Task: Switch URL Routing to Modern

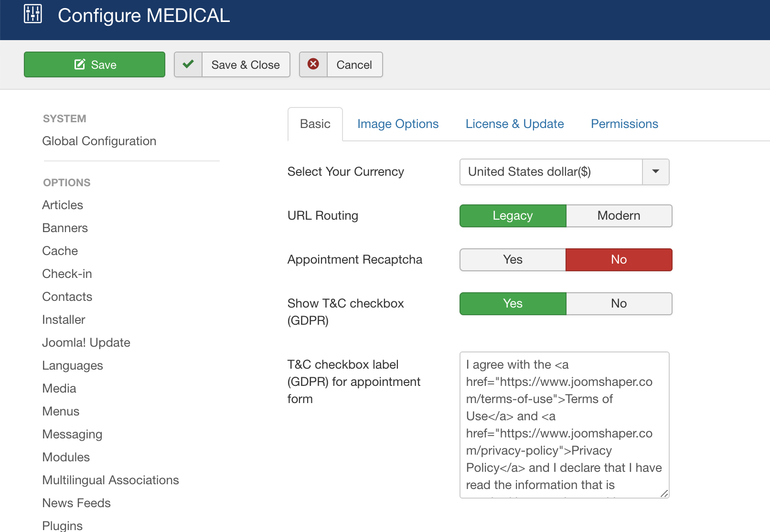Action: (x=619, y=216)
